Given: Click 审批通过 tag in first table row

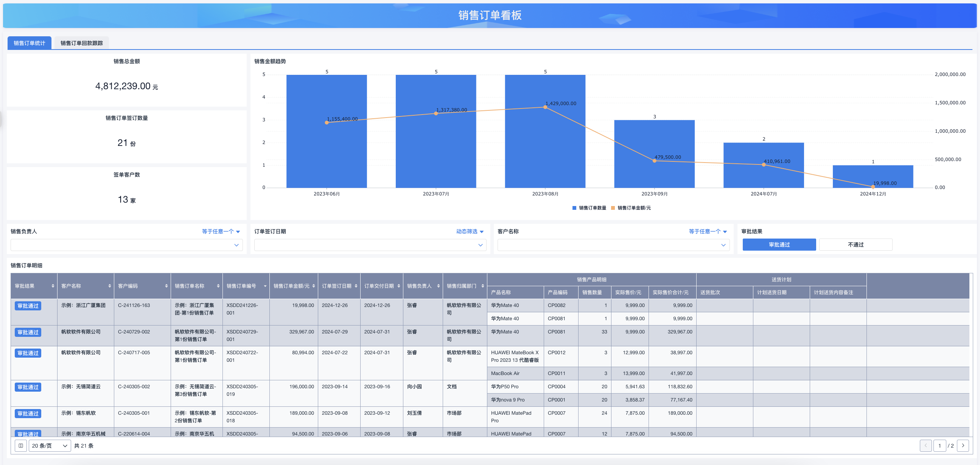Looking at the screenshot, I should [28, 306].
